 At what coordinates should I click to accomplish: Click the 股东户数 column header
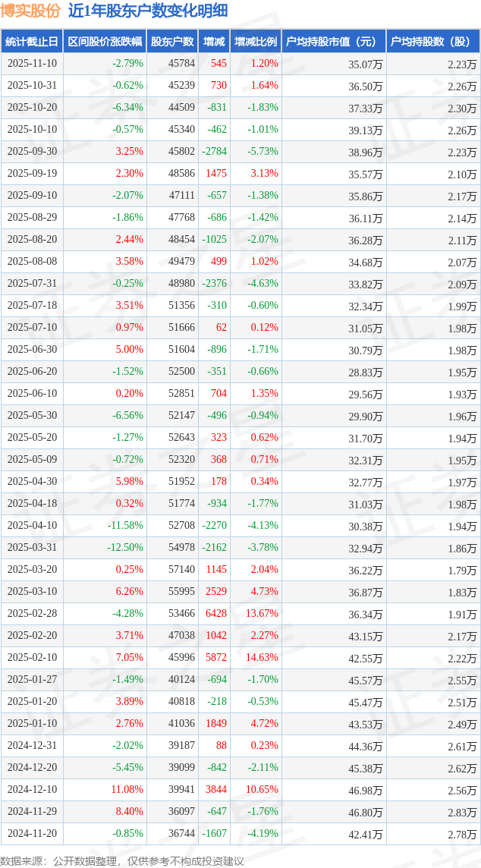pyautogui.click(x=172, y=42)
